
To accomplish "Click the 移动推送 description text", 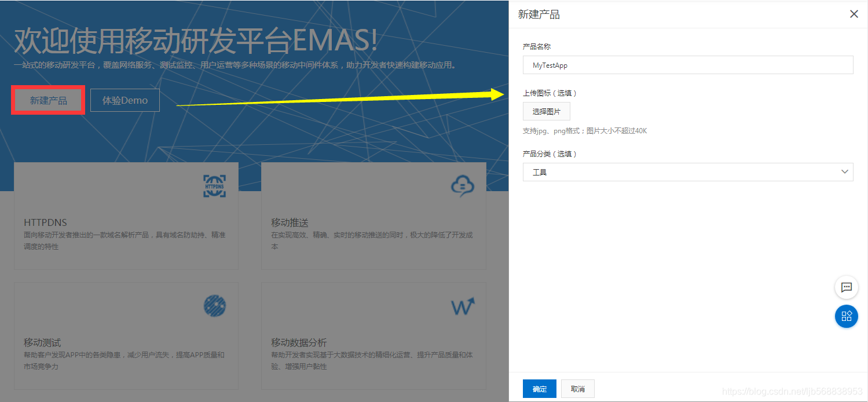I will pyautogui.click(x=372, y=240).
